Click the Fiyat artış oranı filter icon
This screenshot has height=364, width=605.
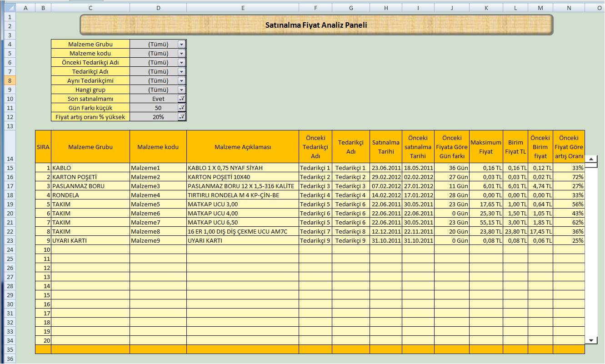click(181, 117)
